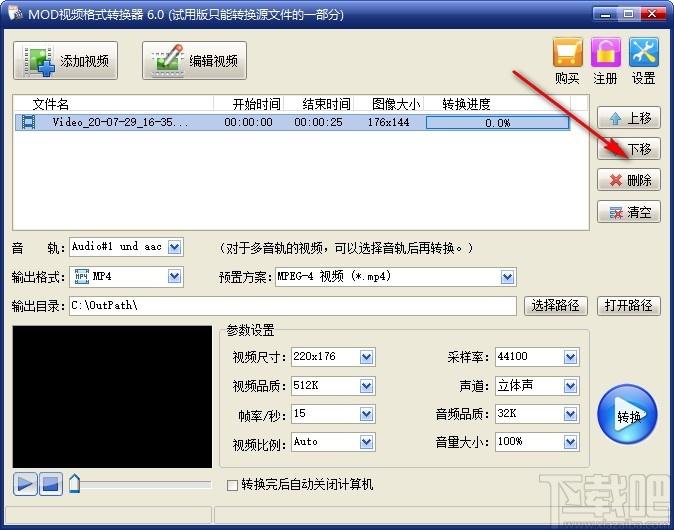This screenshot has width=674, height=530.
Task: Click the 选择路径 button
Action: (x=555, y=306)
